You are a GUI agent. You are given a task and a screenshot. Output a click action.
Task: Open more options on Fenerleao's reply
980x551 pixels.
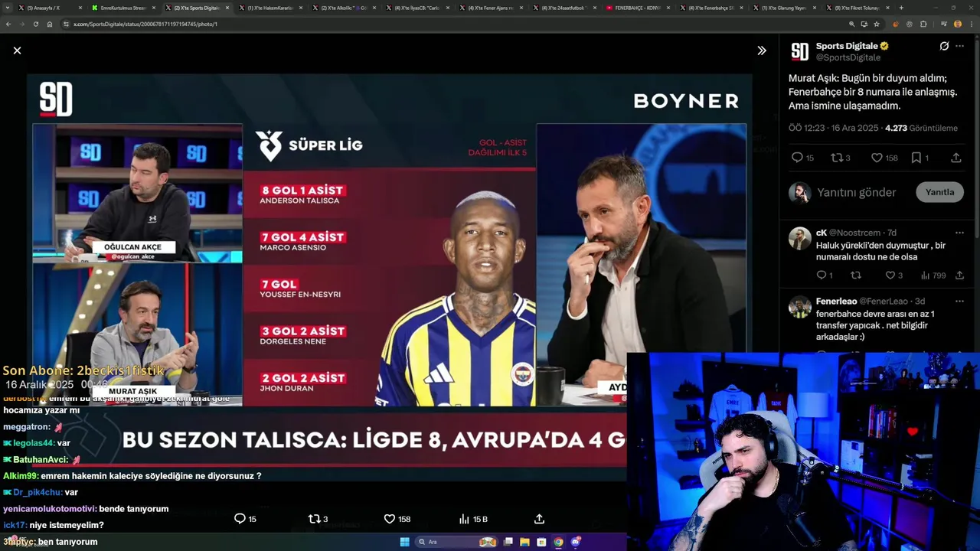point(959,302)
